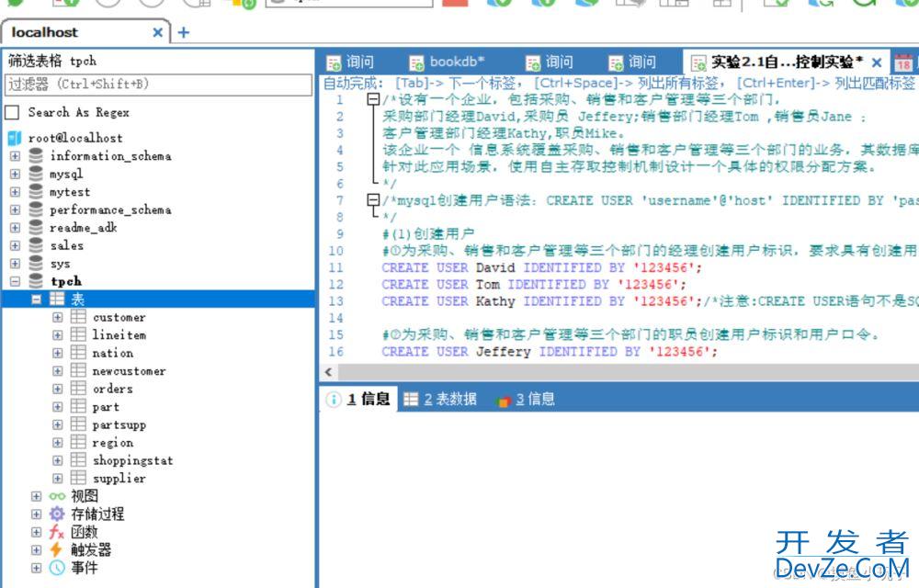Click the customer table icon
This screenshot has width=919, height=588.
coord(78,317)
